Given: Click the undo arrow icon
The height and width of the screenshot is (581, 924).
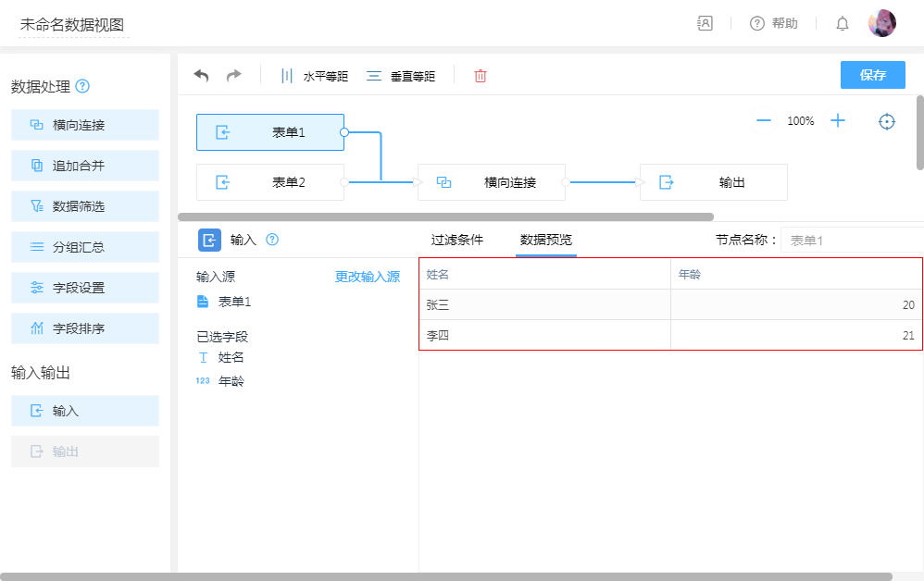Looking at the screenshot, I should coord(201,76).
